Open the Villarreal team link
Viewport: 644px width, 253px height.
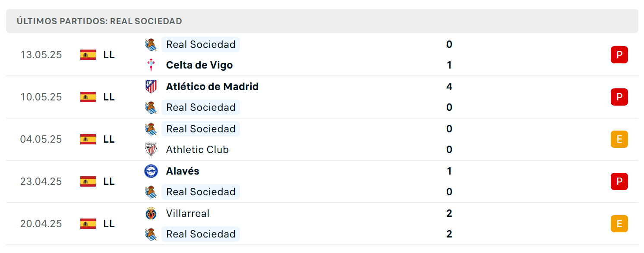tap(188, 213)
